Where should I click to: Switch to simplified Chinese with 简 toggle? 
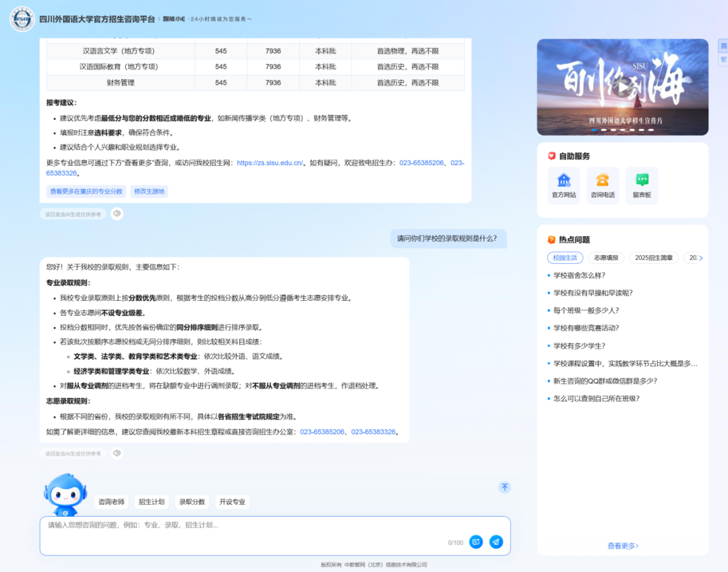pyautogui.click(x=723, y=47)
